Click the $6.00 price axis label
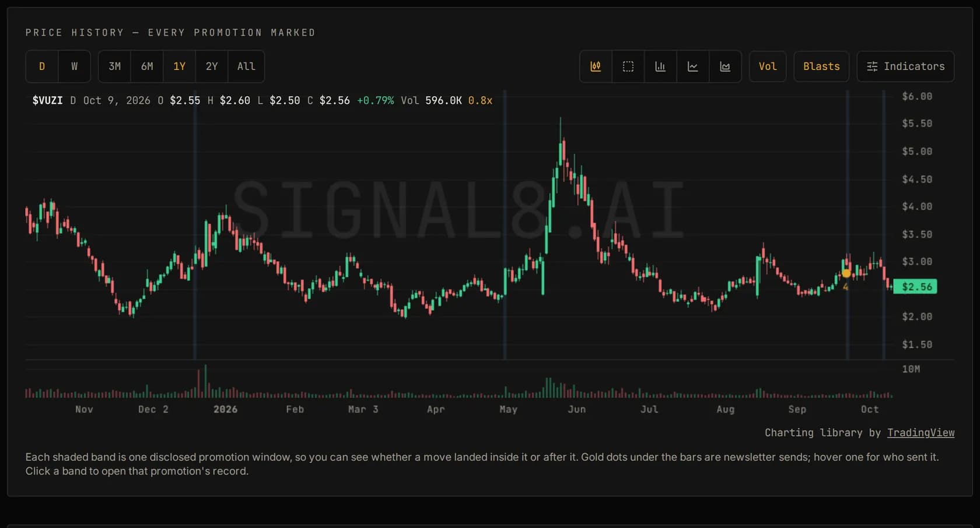 coord(917,96)
